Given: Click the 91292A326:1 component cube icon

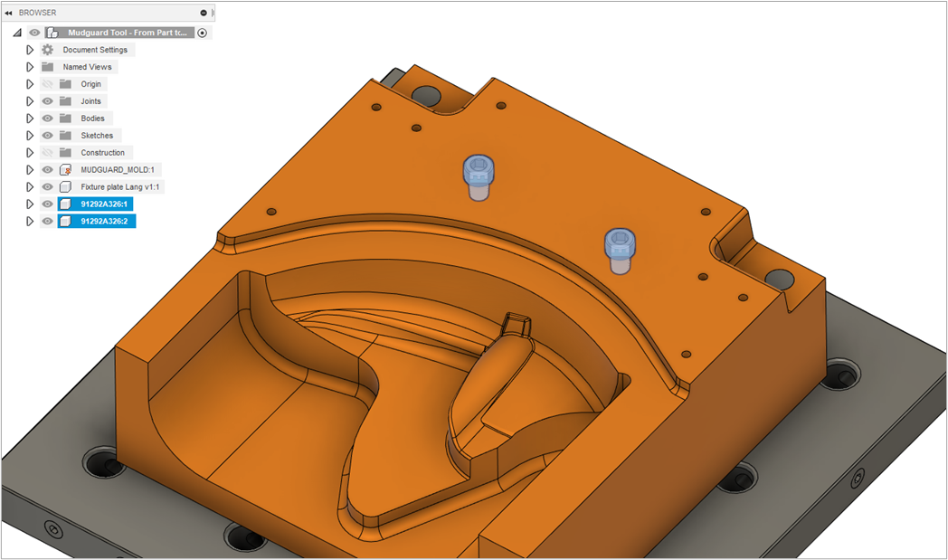Looking at the screenshot, I should coord(66,204).
